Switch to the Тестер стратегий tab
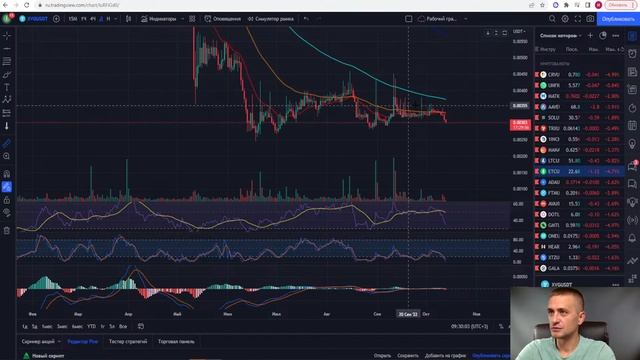The image size is (640, 360). click(128, 341)
